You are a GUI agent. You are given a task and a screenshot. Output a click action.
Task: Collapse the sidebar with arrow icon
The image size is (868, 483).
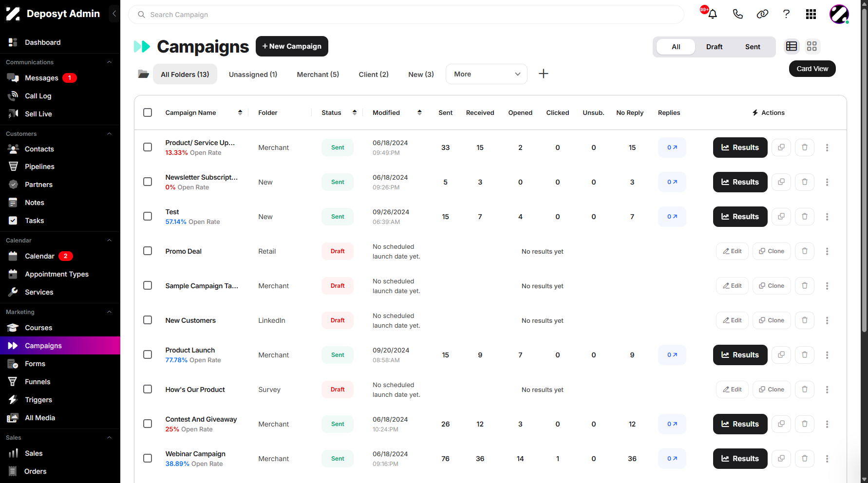point(114,14)
